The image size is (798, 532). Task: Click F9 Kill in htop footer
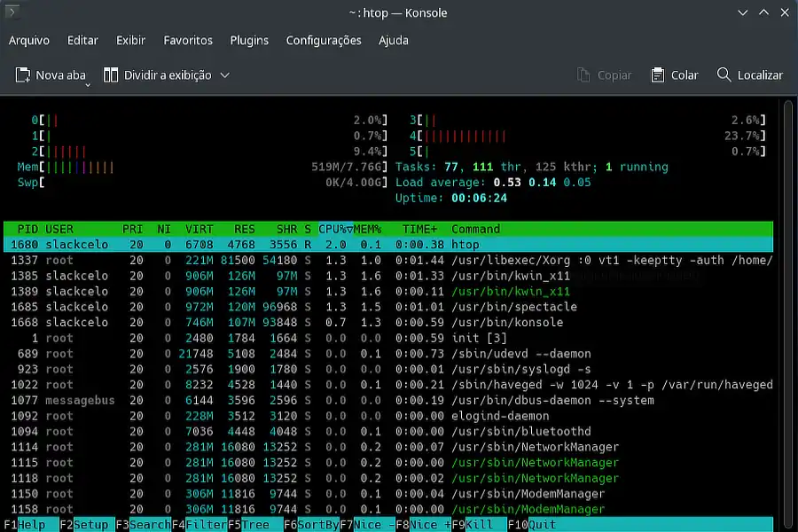click(479, 524)
